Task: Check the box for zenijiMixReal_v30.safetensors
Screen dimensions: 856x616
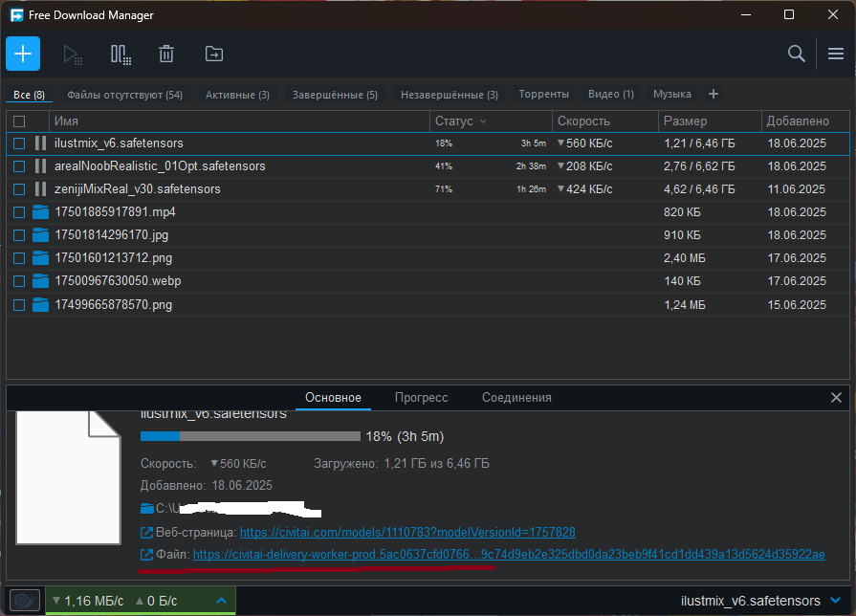Action: 19,189
